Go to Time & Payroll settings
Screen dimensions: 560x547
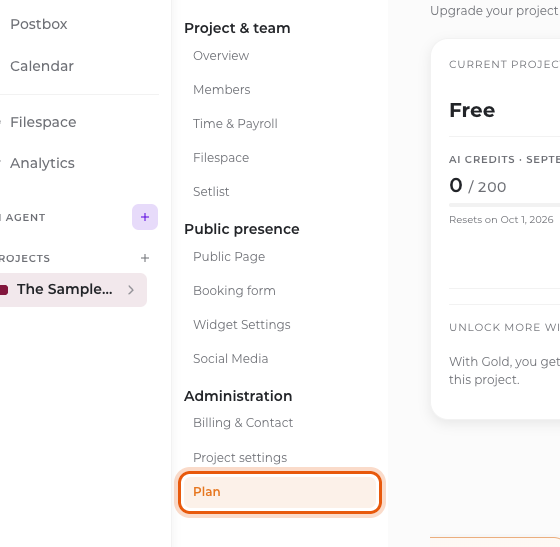pos(235,124)
